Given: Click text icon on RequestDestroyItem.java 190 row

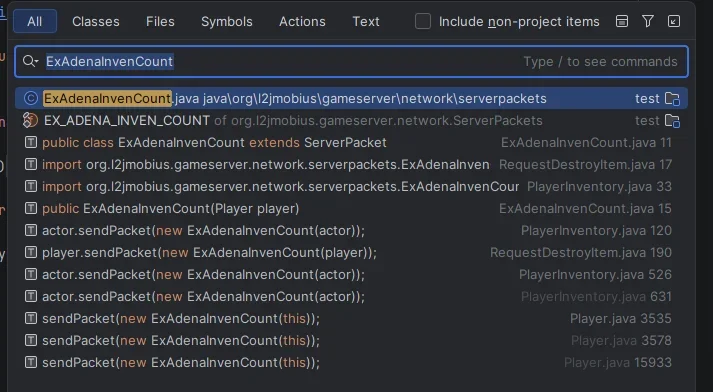Looking at the screenshot, I should [x=30, y=252].
